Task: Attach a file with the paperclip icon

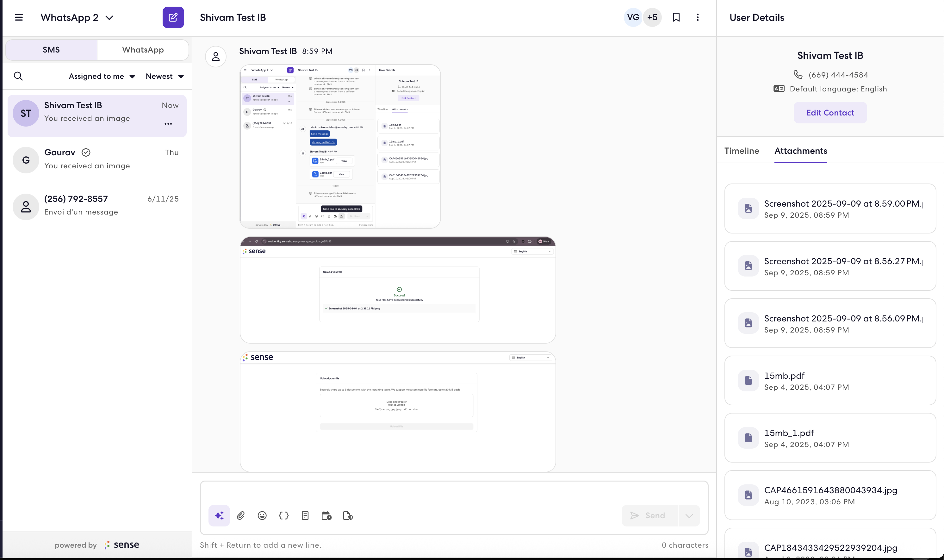Action: (241, 515)
